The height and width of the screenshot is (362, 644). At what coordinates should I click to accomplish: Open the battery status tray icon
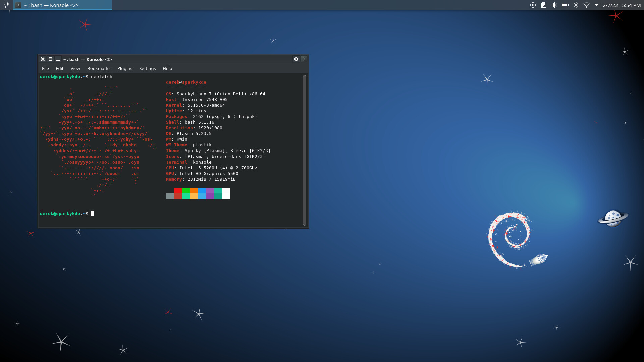click(565, 5)
